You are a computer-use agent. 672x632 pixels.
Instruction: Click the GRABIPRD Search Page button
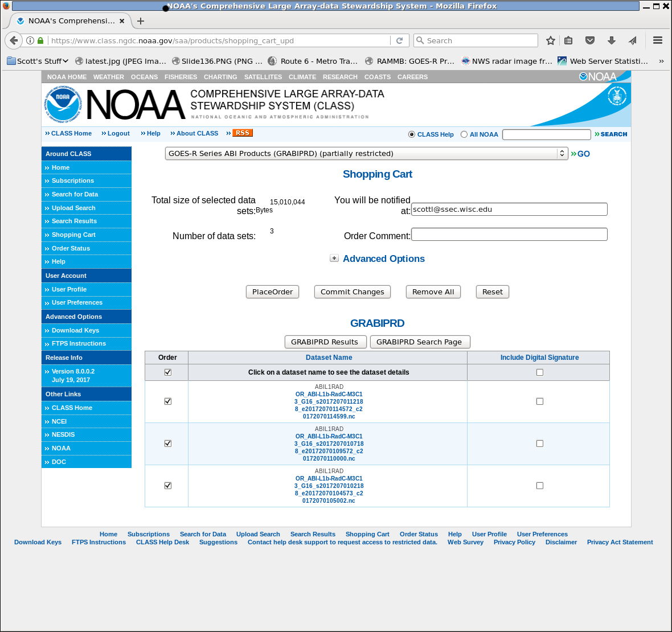(420, 342)
